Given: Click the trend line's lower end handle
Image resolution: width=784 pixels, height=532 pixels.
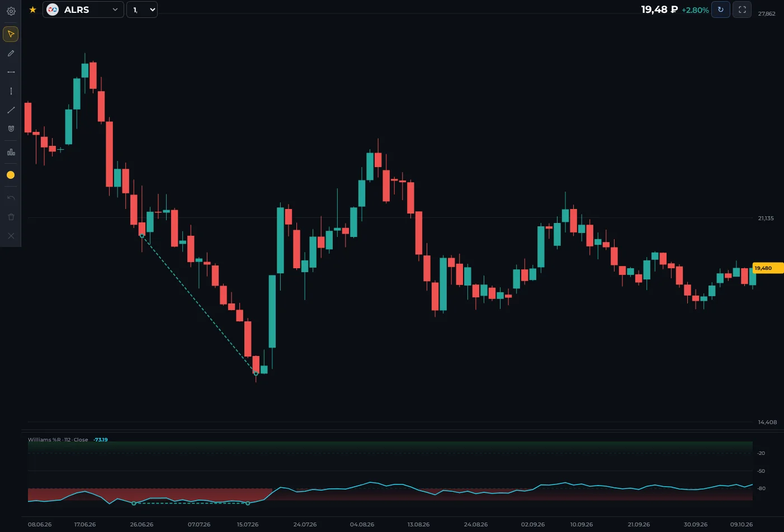Looking at the screenshot, I should (256, 373).
